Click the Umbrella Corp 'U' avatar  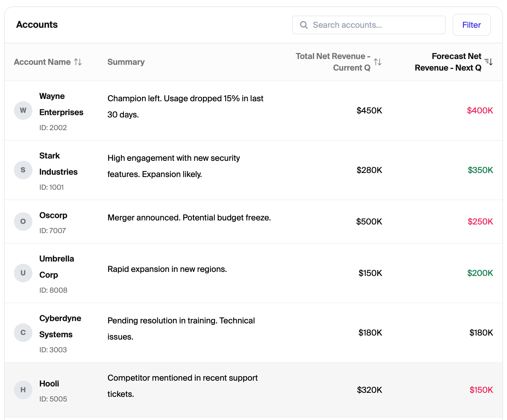point(23,273)
